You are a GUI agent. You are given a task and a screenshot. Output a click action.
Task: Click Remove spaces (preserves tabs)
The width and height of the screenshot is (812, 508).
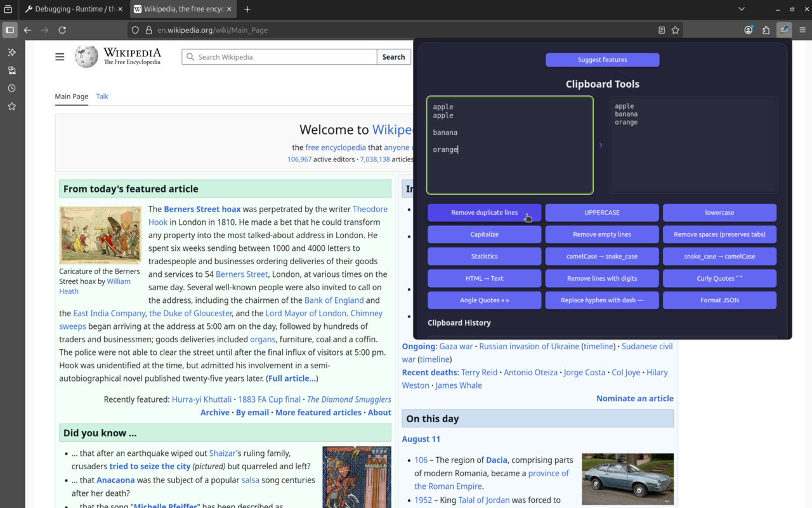(719, 234)
